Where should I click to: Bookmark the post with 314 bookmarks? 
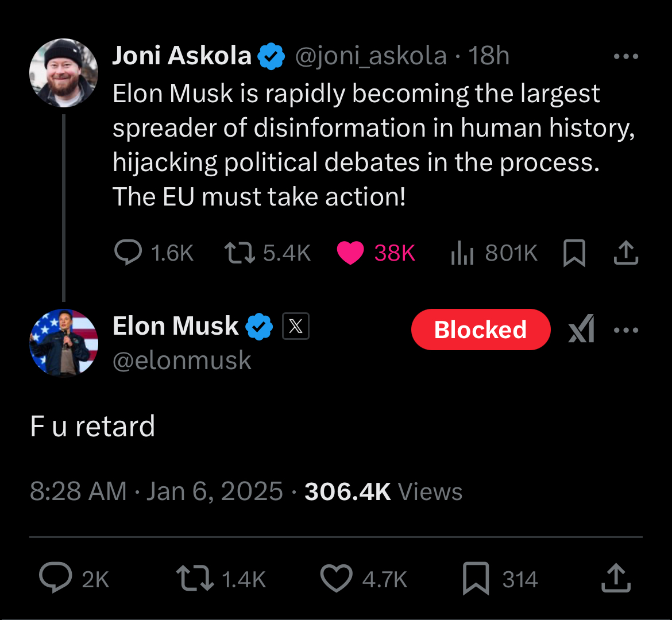(476, 579)
